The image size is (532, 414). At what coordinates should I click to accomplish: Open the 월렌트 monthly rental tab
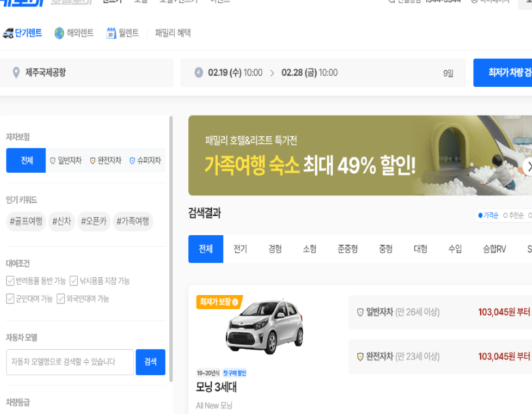click(123, 33)
